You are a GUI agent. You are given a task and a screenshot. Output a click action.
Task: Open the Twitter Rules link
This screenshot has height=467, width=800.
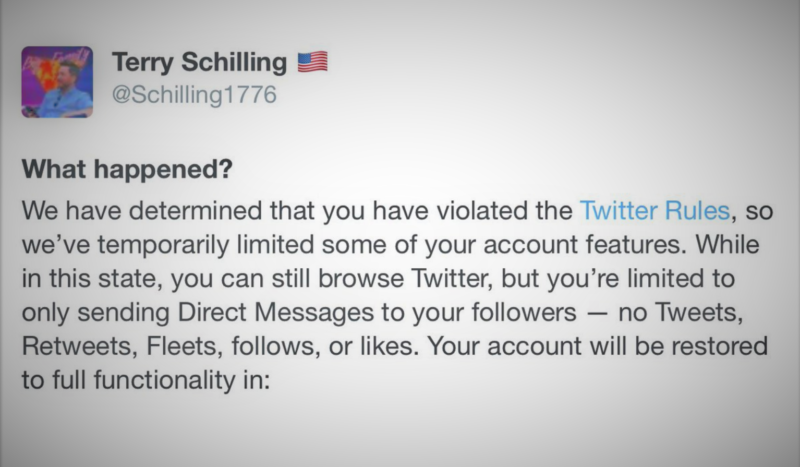[x=655, y=211]
